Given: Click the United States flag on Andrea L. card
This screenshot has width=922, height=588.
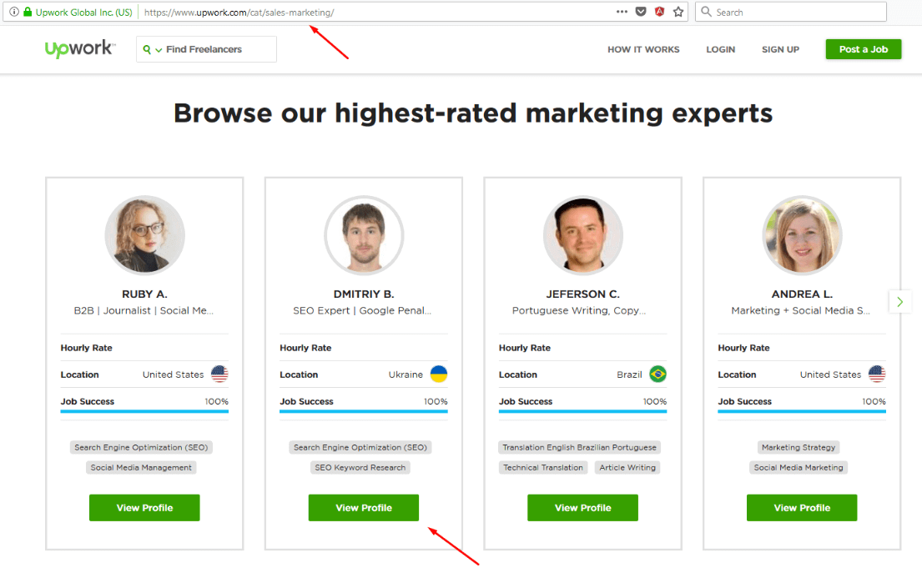Looking at the screenshot, I should tap(877, 374).
